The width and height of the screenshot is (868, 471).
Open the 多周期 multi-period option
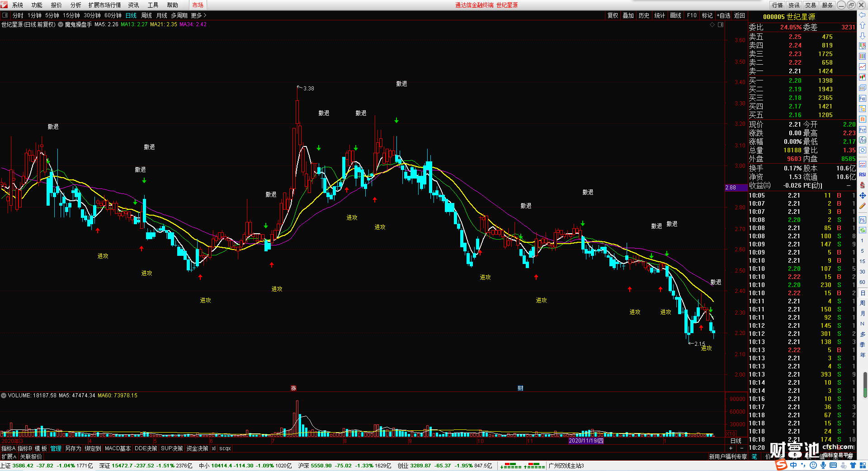pyautogui.click(x=179, y=15)
